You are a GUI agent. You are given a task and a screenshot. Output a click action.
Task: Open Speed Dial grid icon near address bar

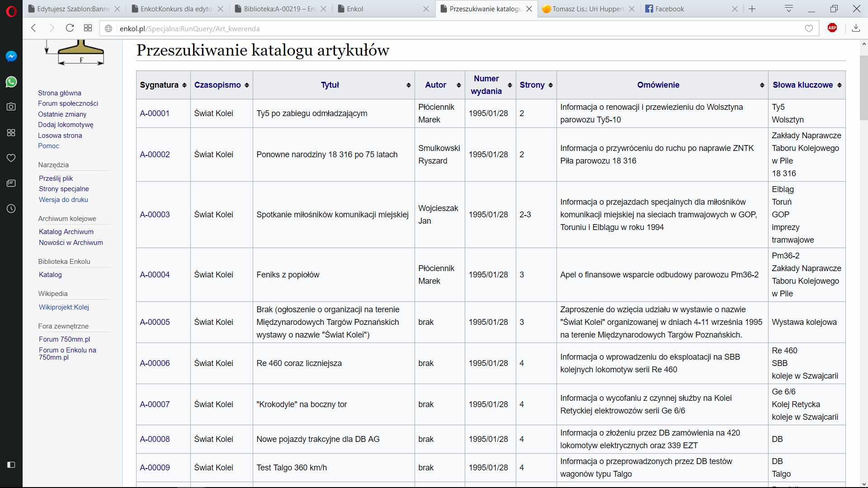coord(88,28)
